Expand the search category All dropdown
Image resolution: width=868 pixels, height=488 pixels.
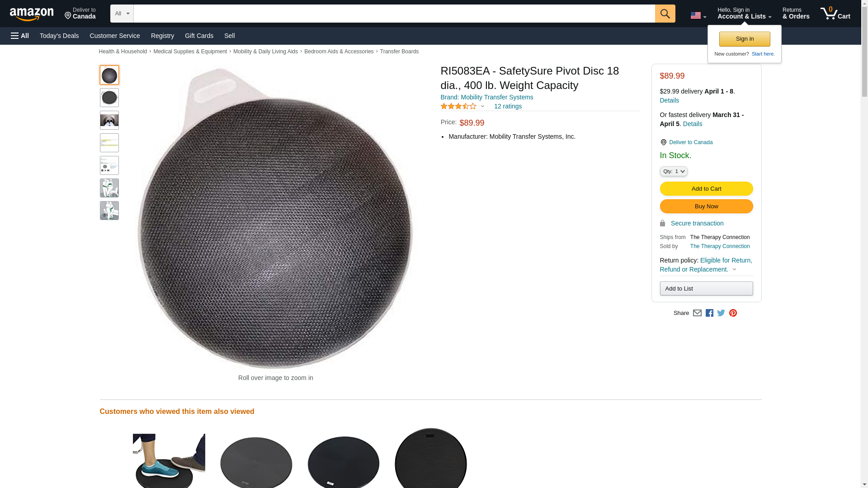(122, 14)
